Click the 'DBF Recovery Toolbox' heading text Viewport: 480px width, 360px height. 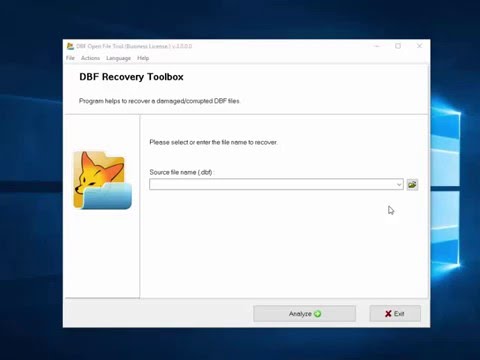point(131,77)
